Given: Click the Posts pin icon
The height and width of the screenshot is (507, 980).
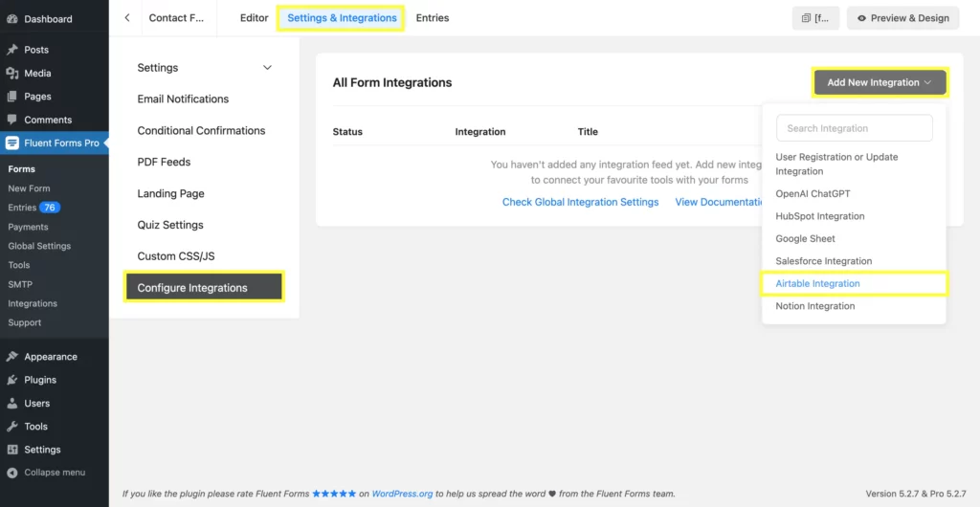Looking at the screenshot, I should 11,50.
